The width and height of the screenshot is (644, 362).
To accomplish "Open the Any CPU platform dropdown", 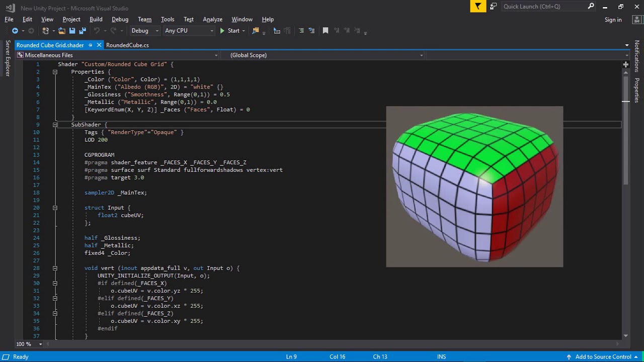I will coord(189,31).
